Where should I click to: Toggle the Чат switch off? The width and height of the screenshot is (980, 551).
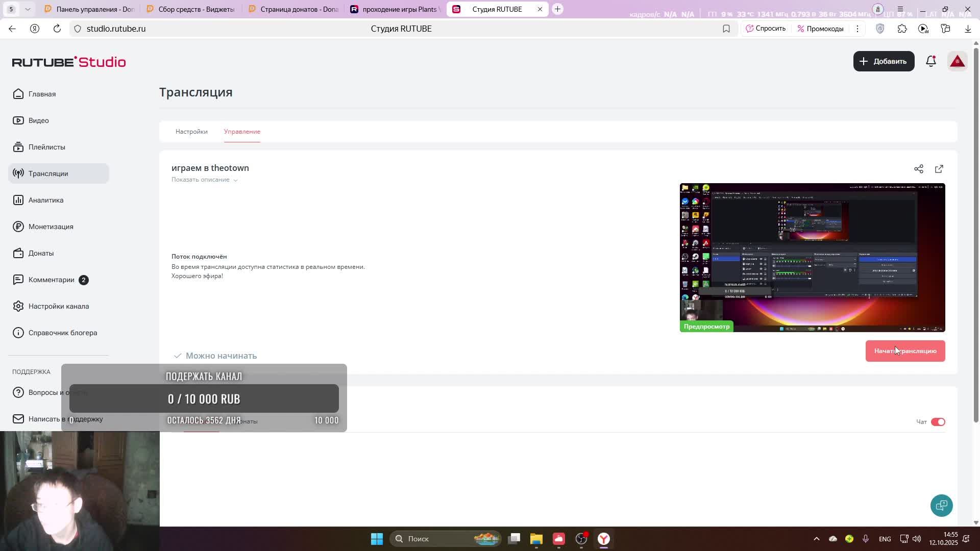point(938,422)
